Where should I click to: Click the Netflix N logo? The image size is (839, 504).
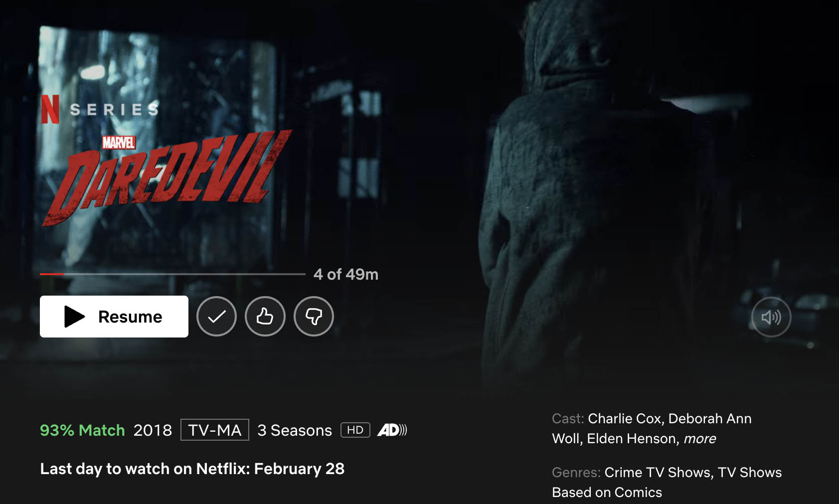point(50,109)
